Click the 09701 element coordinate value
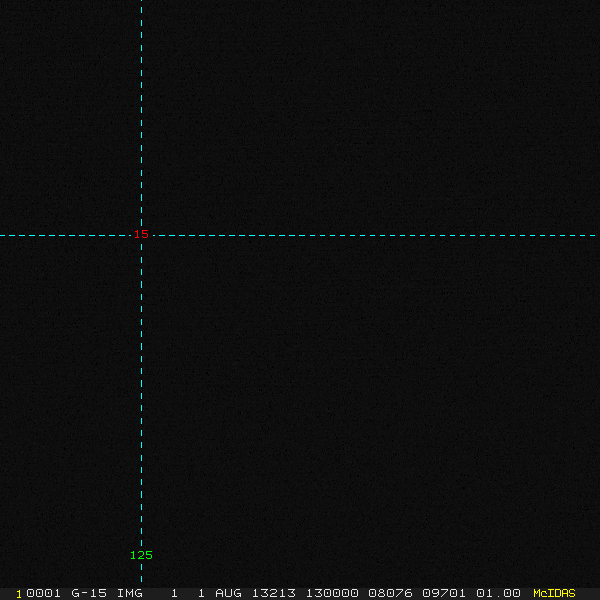Viewport: 600px width, 600px height. pos(443,593)
